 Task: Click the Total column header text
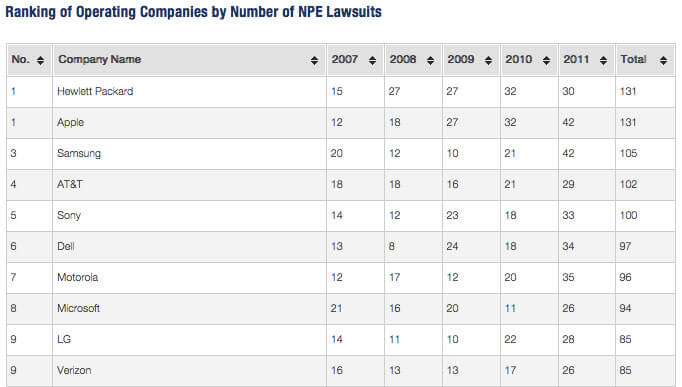point(633,59)
